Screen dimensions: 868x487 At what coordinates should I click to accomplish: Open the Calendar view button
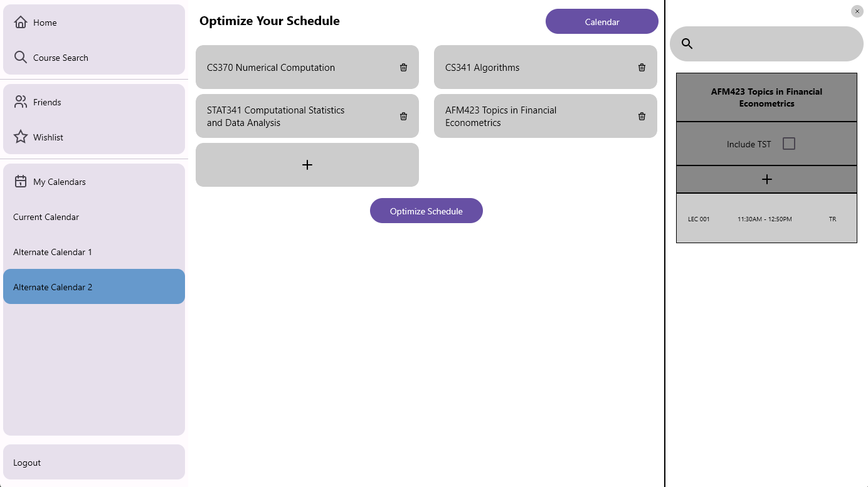[602, 21]
